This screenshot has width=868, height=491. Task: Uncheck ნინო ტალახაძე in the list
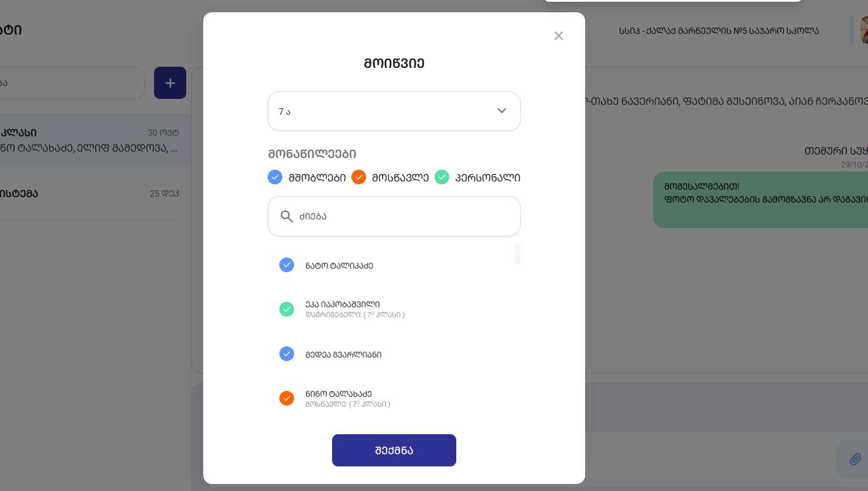286,399
